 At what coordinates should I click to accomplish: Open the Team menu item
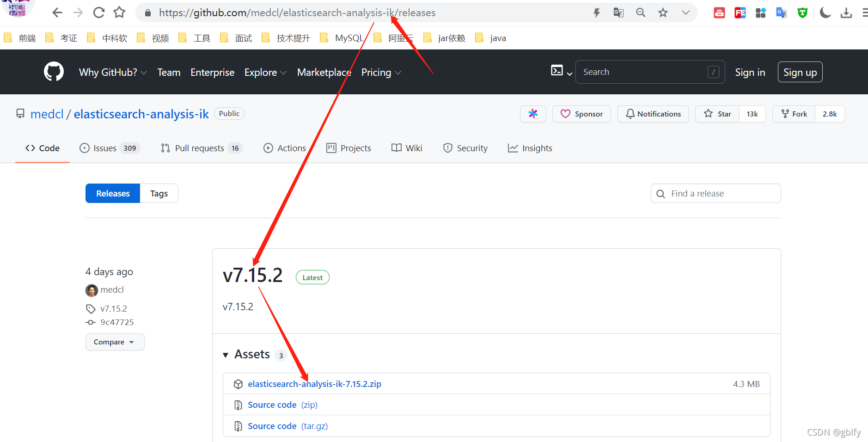(x=169, y=72)
